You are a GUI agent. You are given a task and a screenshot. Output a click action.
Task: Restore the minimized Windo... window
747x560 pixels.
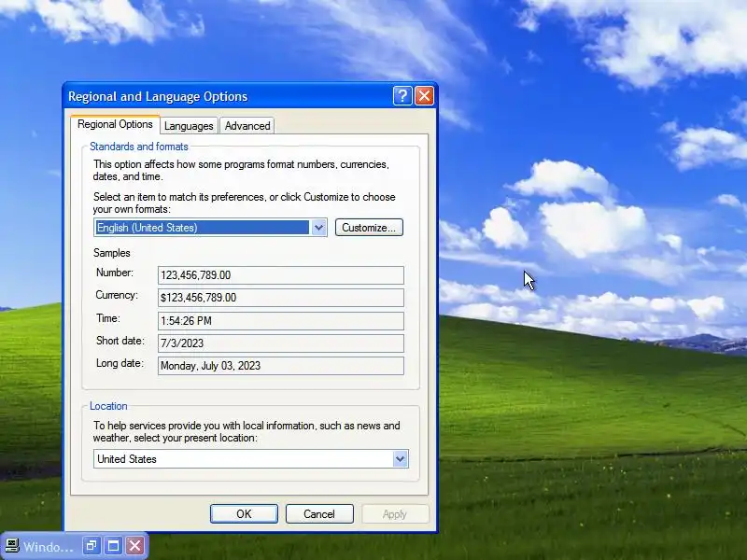[92, 546]
